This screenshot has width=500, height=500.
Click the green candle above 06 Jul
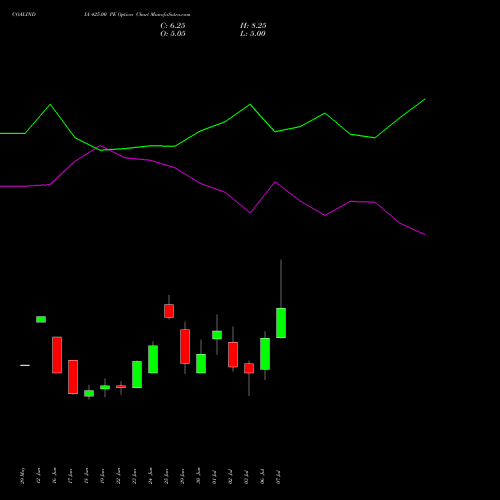[265, 354]
